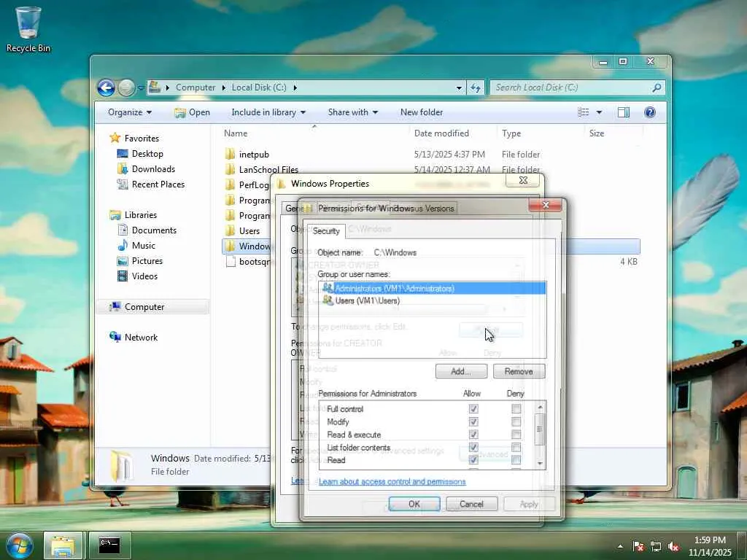Select Users (VM1\Users) in group list
The height and width of the screenshot is (560, 747).
[x=432, y=301]
